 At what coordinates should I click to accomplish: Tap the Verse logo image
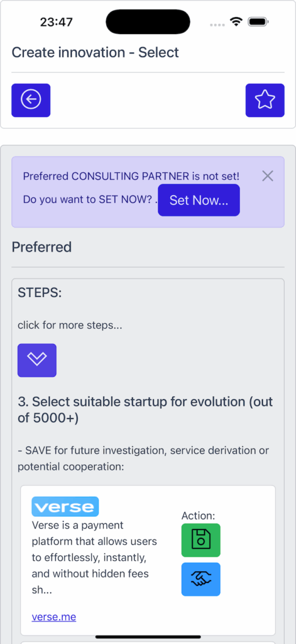65,506
